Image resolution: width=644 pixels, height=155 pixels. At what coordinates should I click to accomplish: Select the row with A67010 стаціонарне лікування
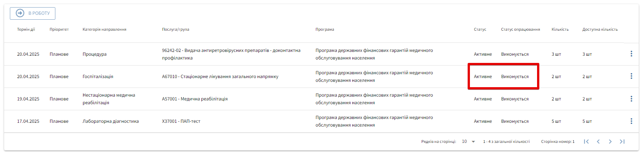(x=220, y=77)
